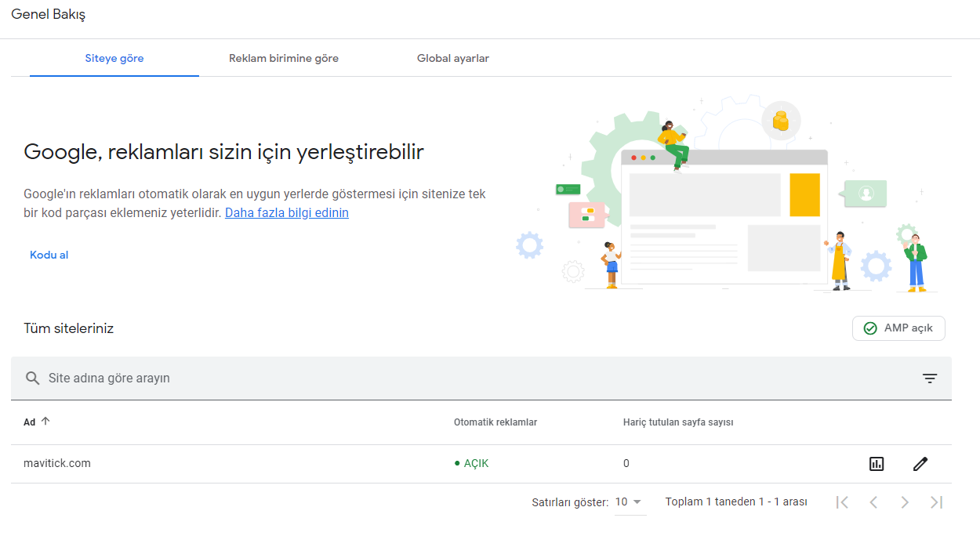Switch to the Reklam birimine göre tab
Viewport: 980px width, 536px height.
(x=284, y=58)
